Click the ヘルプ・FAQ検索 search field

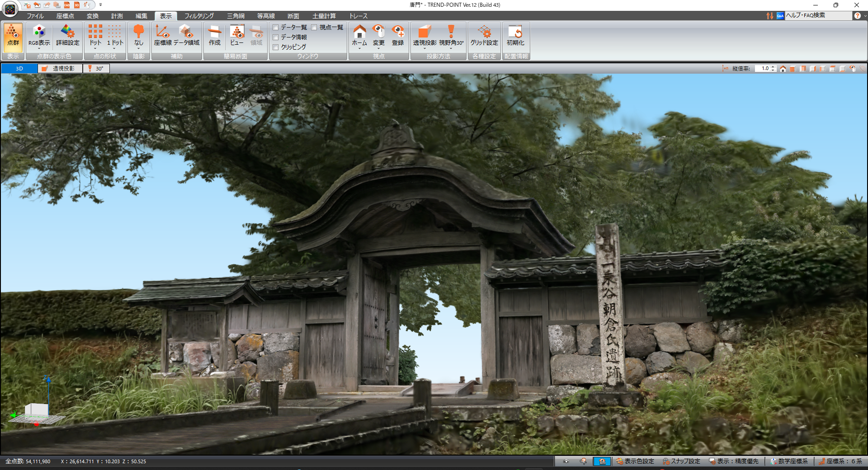tap(817, 15)
